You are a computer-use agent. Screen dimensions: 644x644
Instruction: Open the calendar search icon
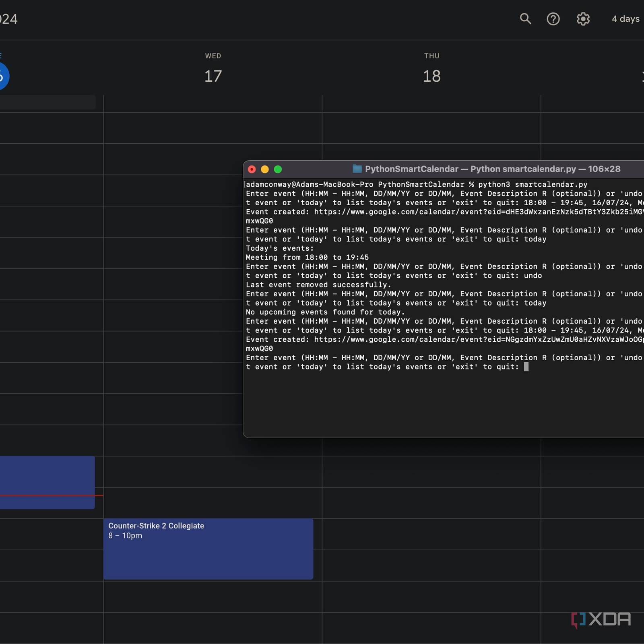pyautogui.click(x=525, y=19)
